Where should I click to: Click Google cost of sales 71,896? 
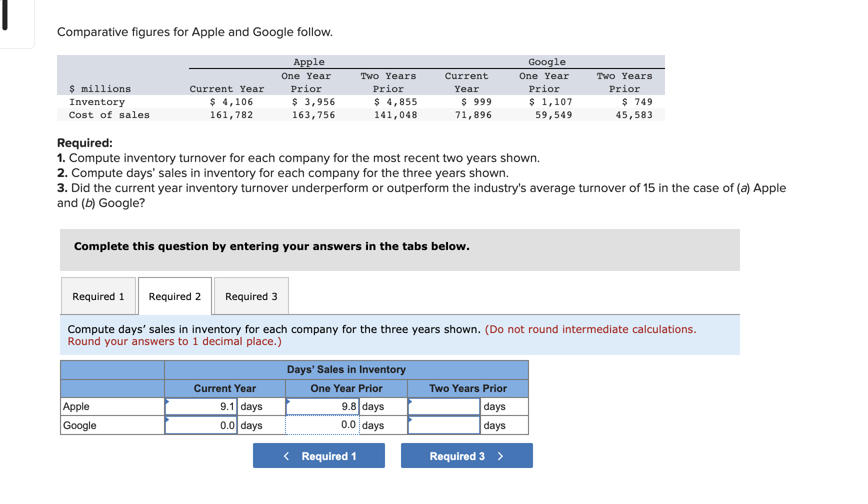tap(473, 115)
